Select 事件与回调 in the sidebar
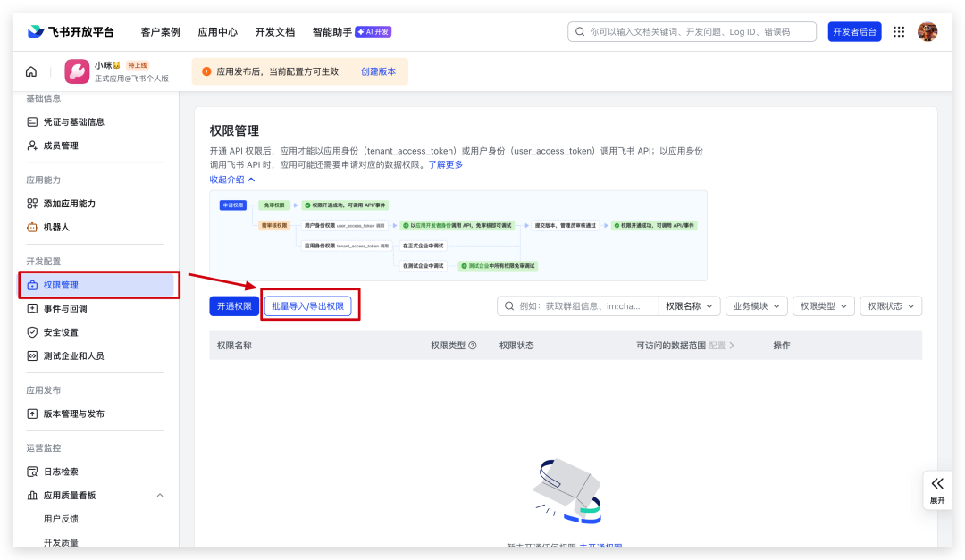Screen dimensions: 965x560 click(65, 308)
